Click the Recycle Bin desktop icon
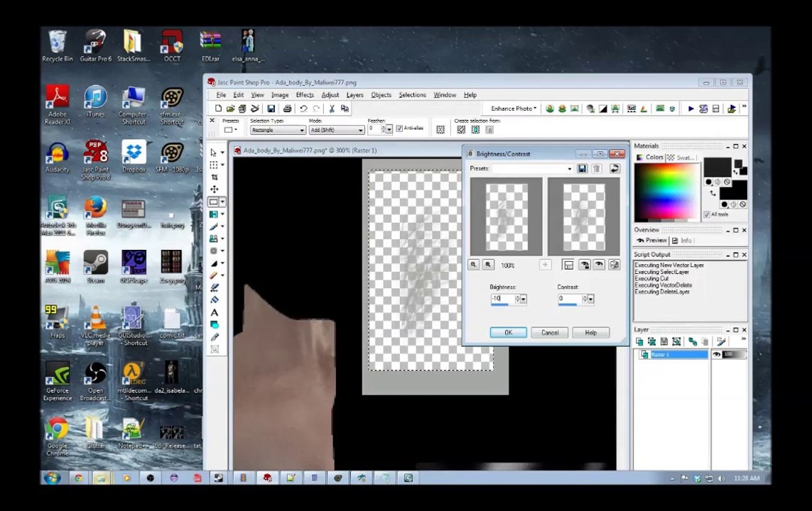Image resolution: width=812 pixels, height=511 pixels. click(x=57, y=45)
